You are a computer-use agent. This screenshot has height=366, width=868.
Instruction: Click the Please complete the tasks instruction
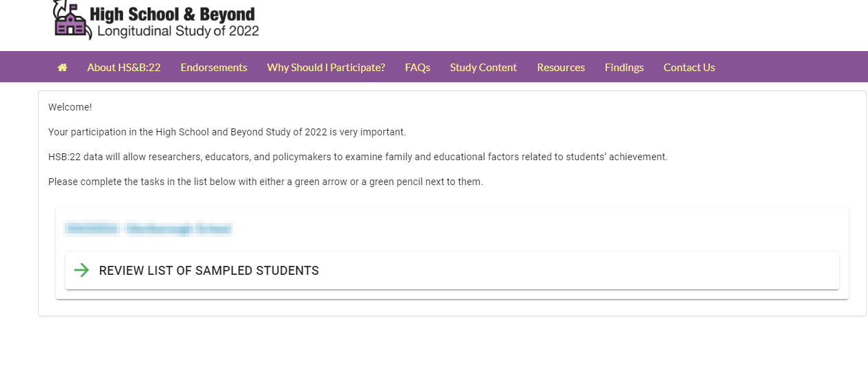click(x=265, y=182)
